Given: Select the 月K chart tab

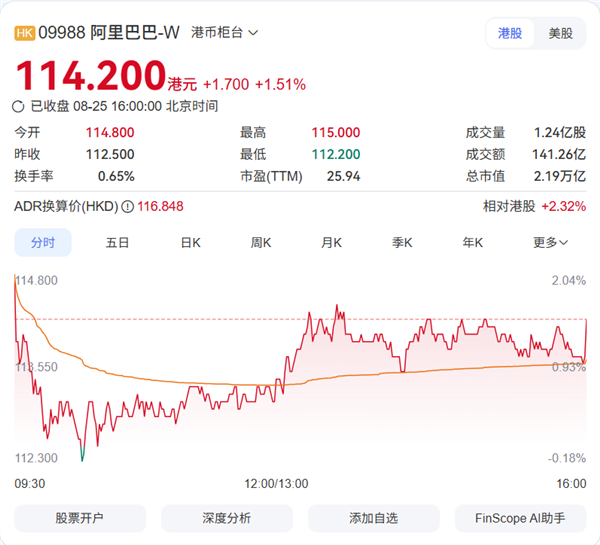Looking at the screenshot, I should click(331, 243).
